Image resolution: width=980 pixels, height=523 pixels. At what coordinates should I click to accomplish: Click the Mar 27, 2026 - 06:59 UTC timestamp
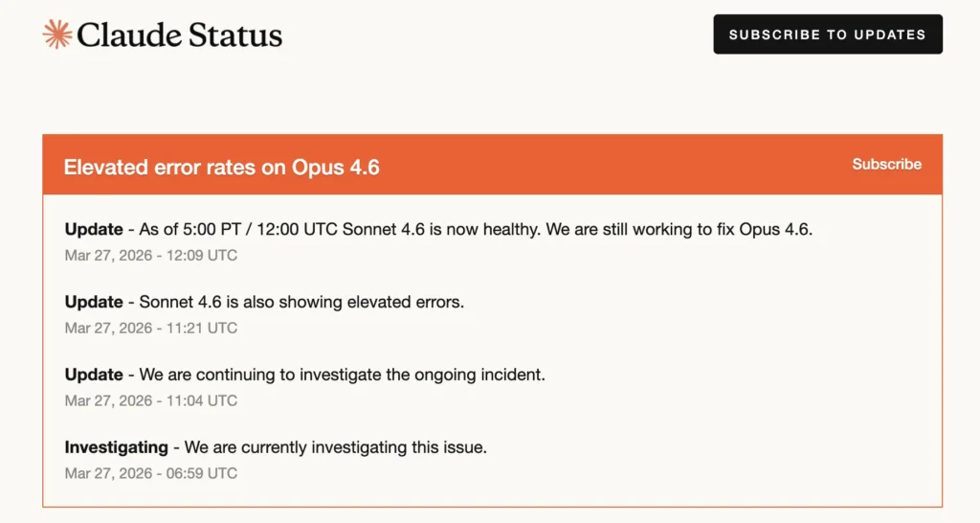[x=151, y=473]
